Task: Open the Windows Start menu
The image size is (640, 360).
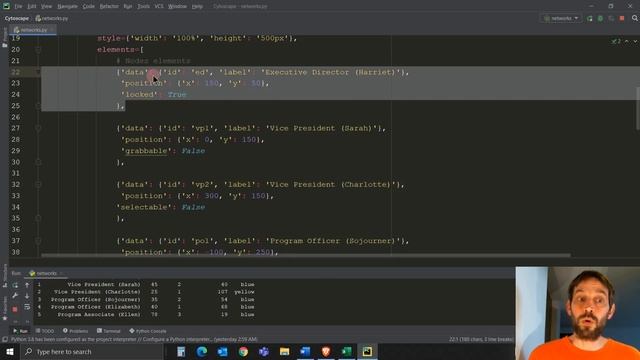Action: [x=9, y=351]
